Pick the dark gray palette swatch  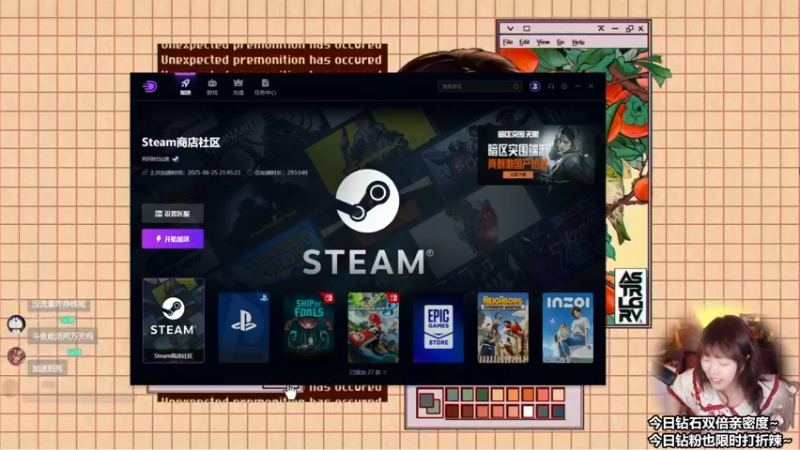click(x=543, y=411)
